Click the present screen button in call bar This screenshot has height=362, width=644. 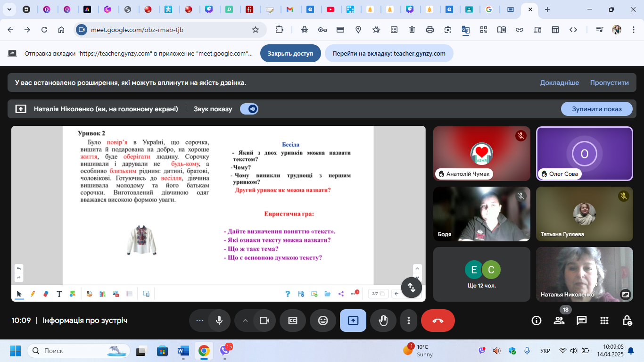tap(353, 321)
